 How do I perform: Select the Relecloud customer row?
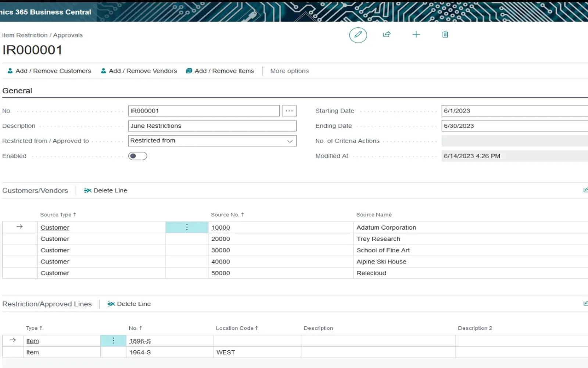coord(295,273)
